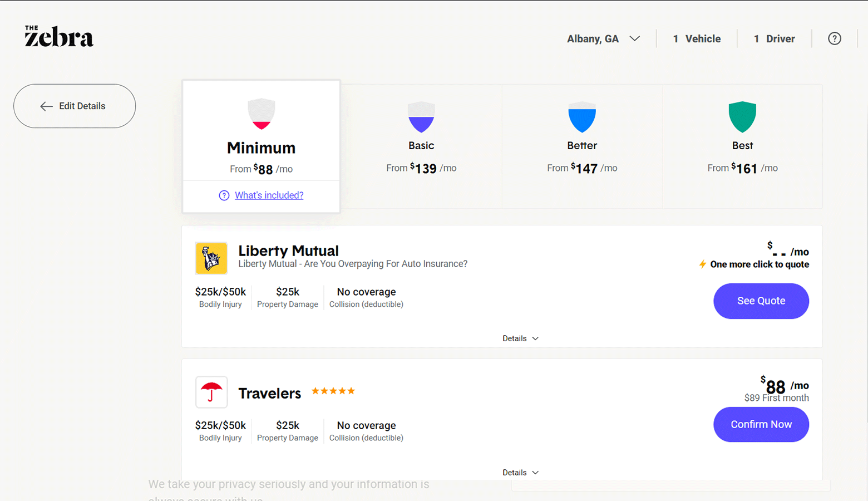Click the Travelers umbrella logo

pyautogui.click(x=211, y=392)
